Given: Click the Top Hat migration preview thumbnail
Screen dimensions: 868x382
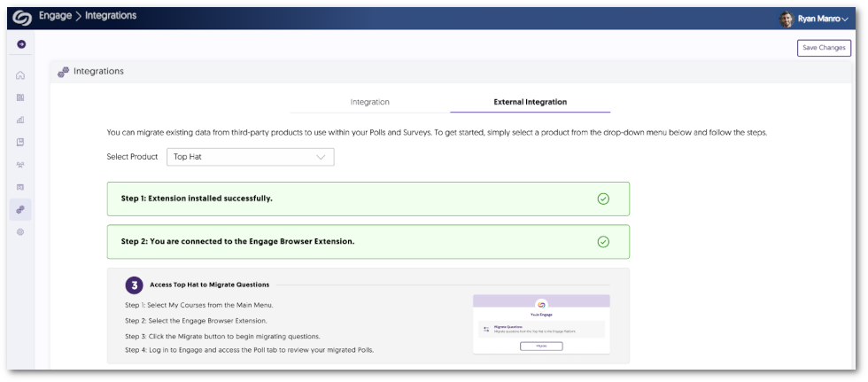Looking at the screenshot, I should (x=541, y=324).
